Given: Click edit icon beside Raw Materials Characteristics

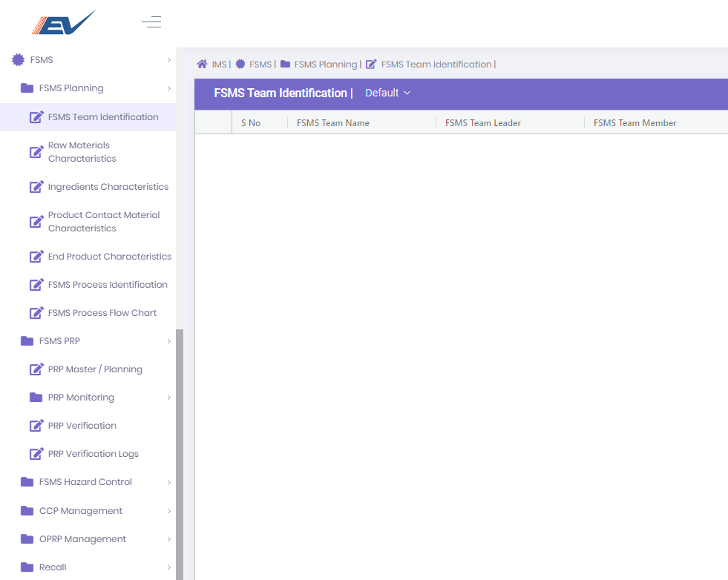Looking at the screenshot, I should pyautogui.click(x=36, y=152).
